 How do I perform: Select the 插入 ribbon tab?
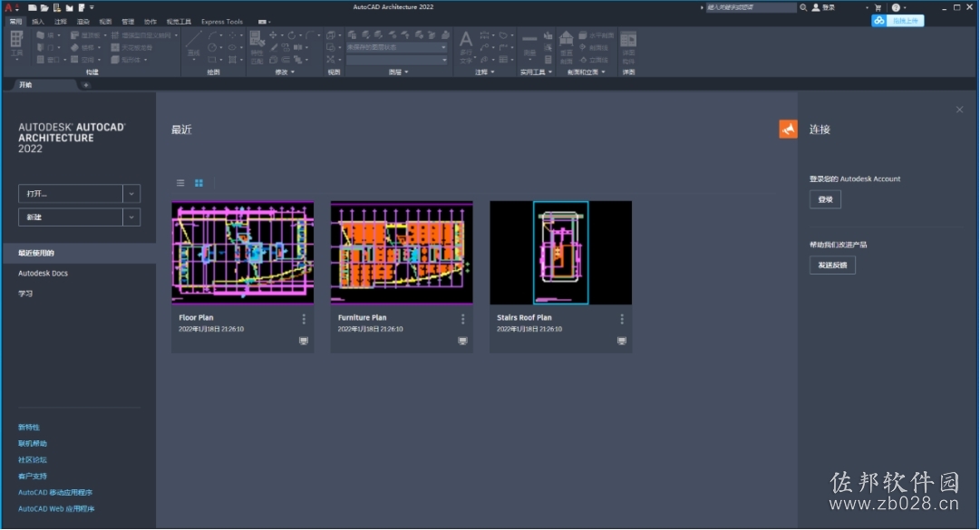pyautogui.click(x=38, y=22)
